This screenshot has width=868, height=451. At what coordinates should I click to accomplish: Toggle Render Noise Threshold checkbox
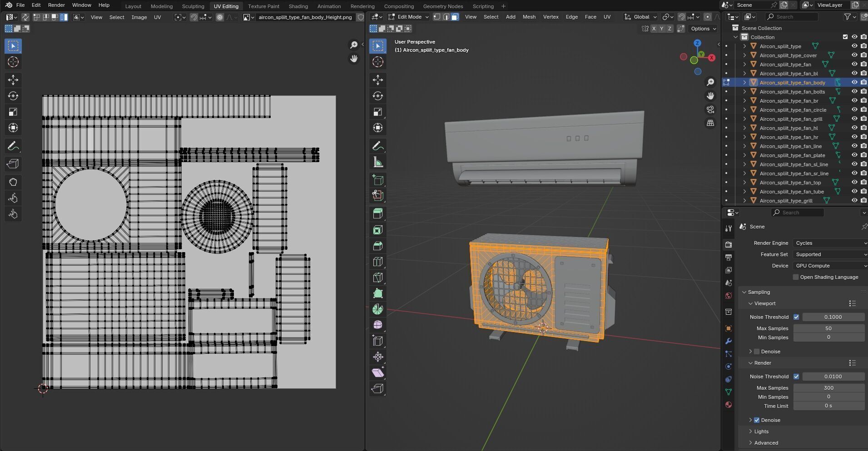coord(796,377)
